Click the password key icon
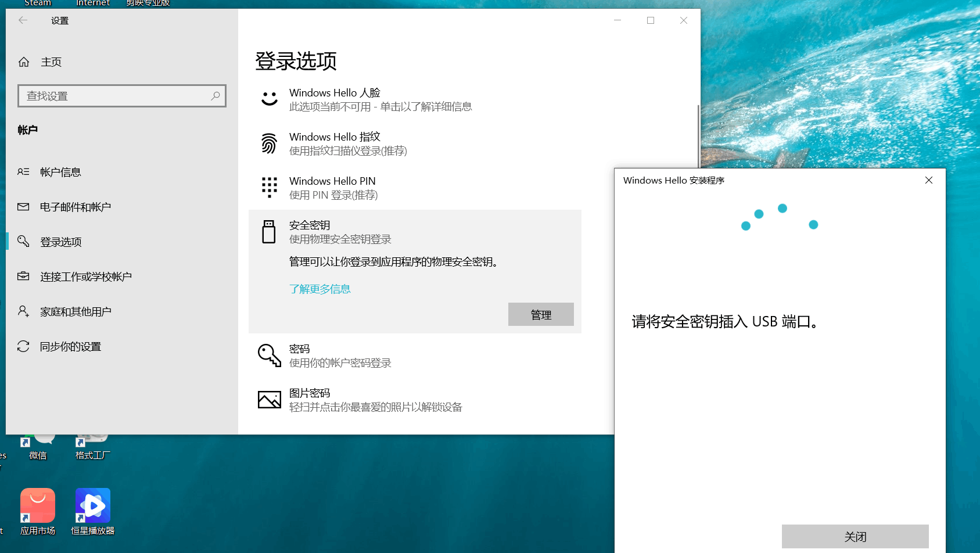Image resolution: width=980 pixels, height=553 pixels. (269, 355)
